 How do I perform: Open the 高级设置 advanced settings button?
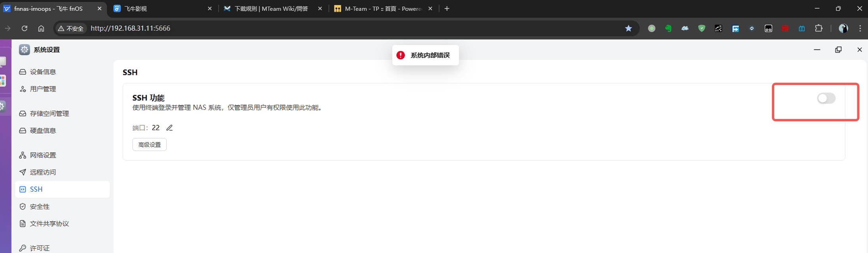coord(149,145)
